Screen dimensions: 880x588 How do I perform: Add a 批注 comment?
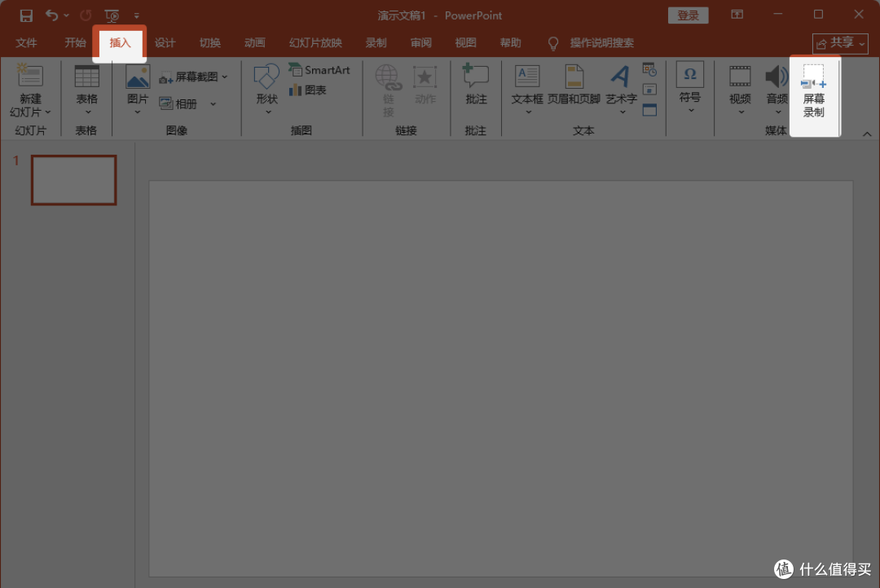[476, 84]
